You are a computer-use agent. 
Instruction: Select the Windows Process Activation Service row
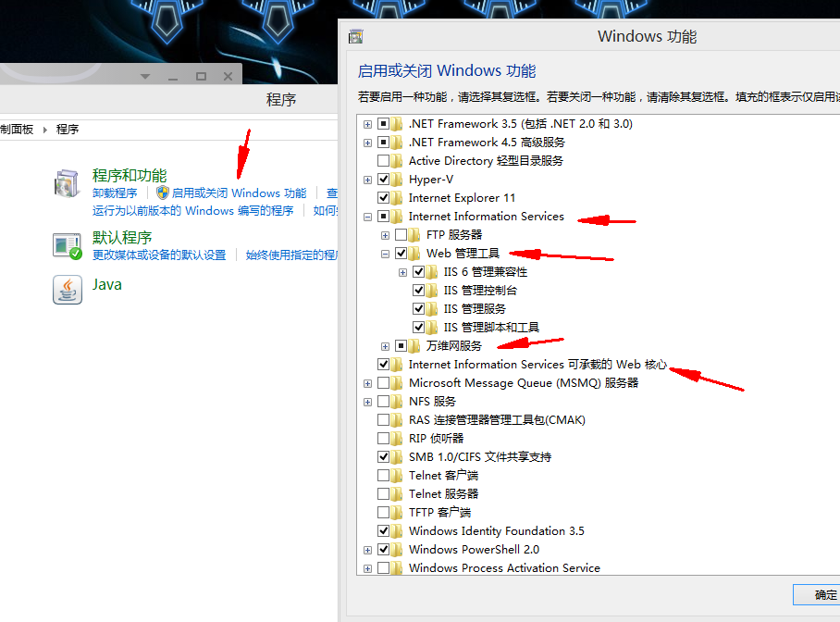pyautogui.click(x=504, y=567)
